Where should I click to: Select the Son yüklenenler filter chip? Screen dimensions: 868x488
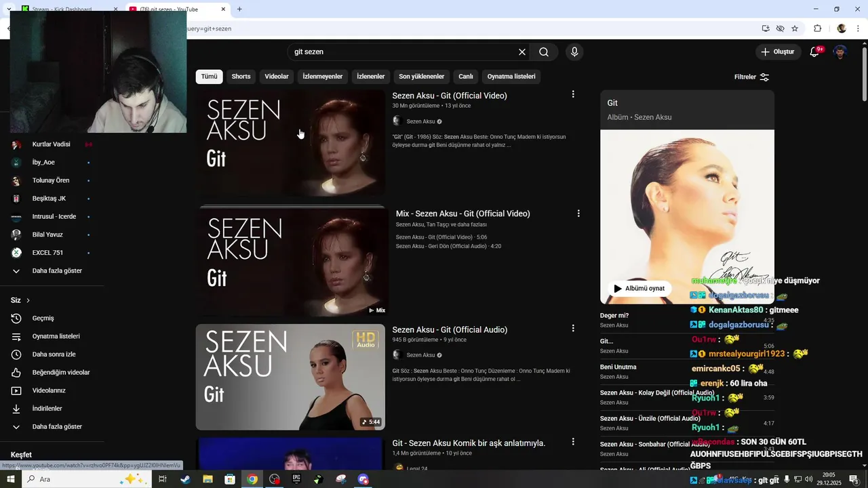(422, 77)
